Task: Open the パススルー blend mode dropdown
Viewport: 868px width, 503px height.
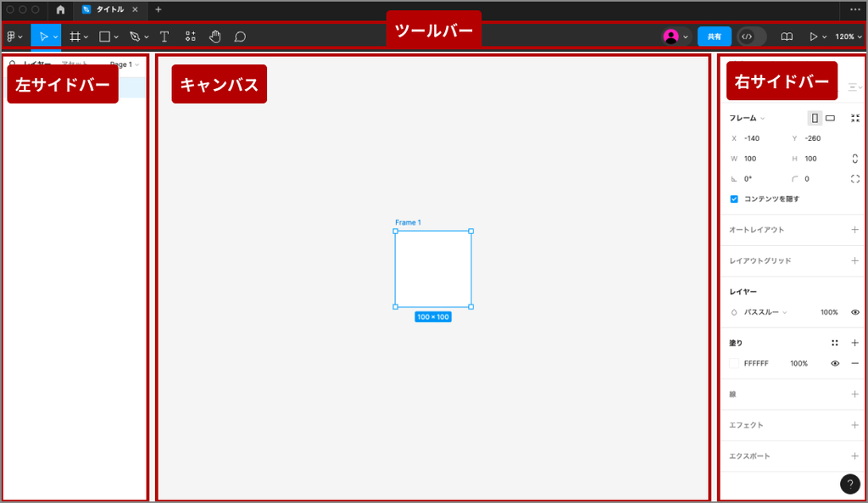Action: click(765, 312)
